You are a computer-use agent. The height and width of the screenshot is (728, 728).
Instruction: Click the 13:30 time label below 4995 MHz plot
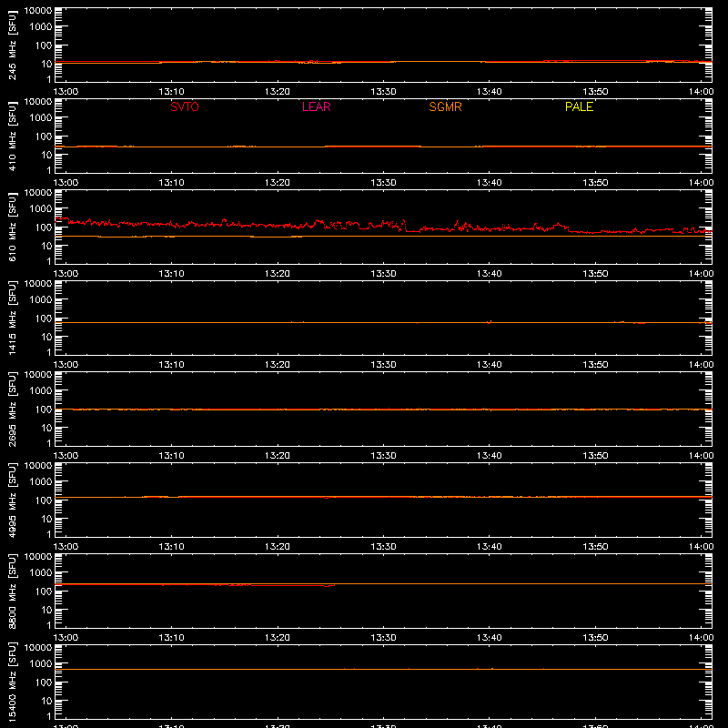(x=383, y=547)
